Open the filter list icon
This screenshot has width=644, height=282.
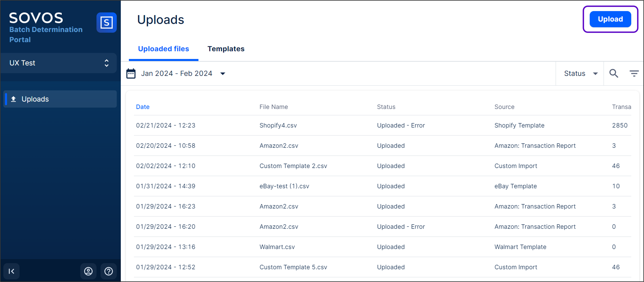[634, 73]
